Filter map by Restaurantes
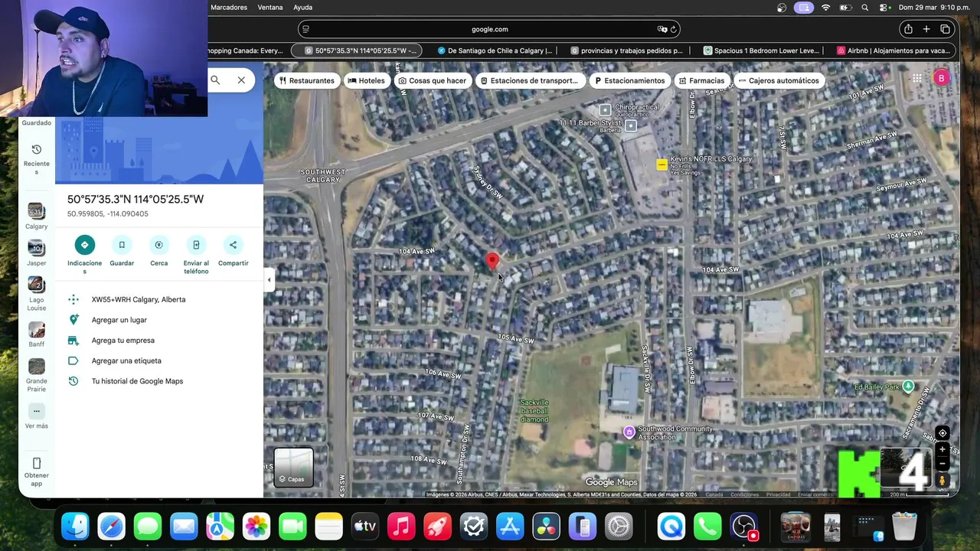 pos(307,80)
